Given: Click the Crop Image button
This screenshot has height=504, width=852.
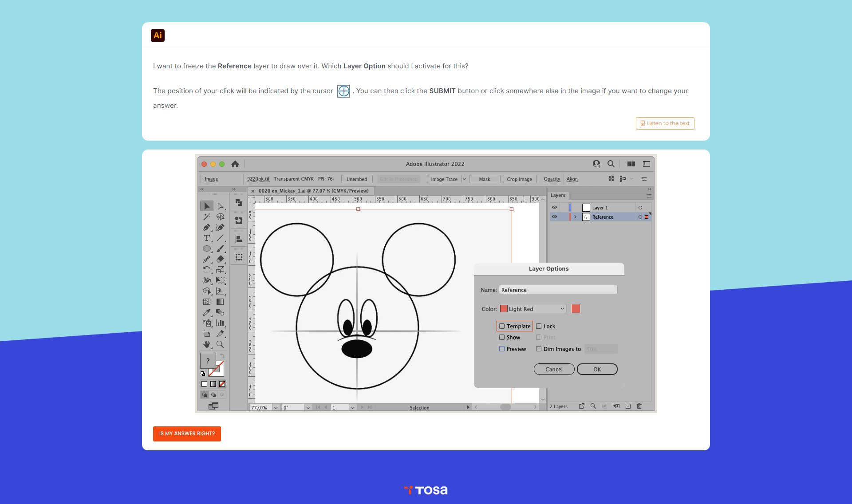Looking at the screenshot, I should [x=520, y=179].
